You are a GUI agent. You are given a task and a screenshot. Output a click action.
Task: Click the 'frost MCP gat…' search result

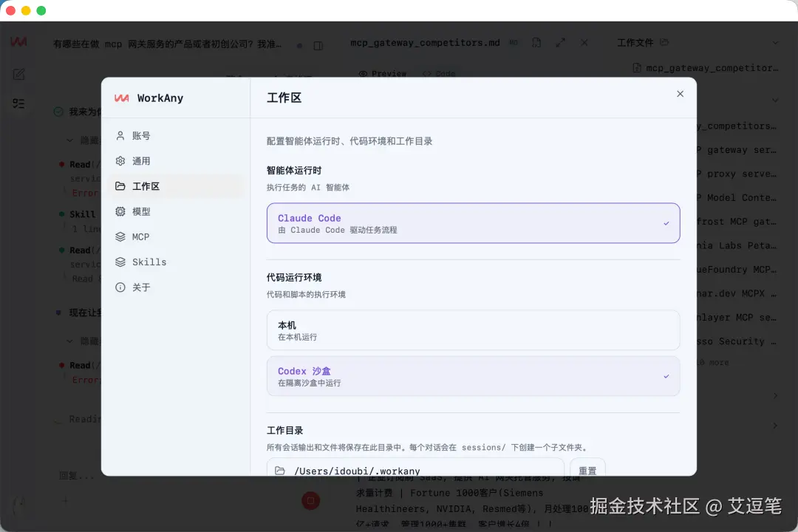(737, 222)
